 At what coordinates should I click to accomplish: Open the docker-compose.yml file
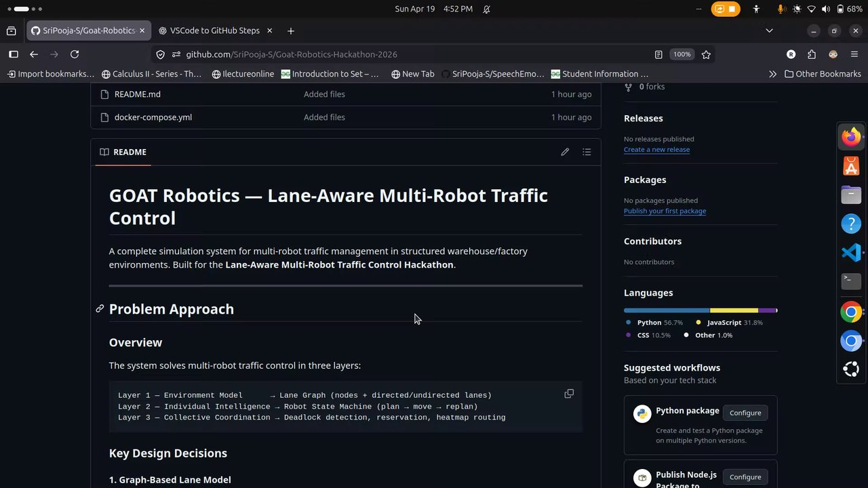tap(153, 117)
